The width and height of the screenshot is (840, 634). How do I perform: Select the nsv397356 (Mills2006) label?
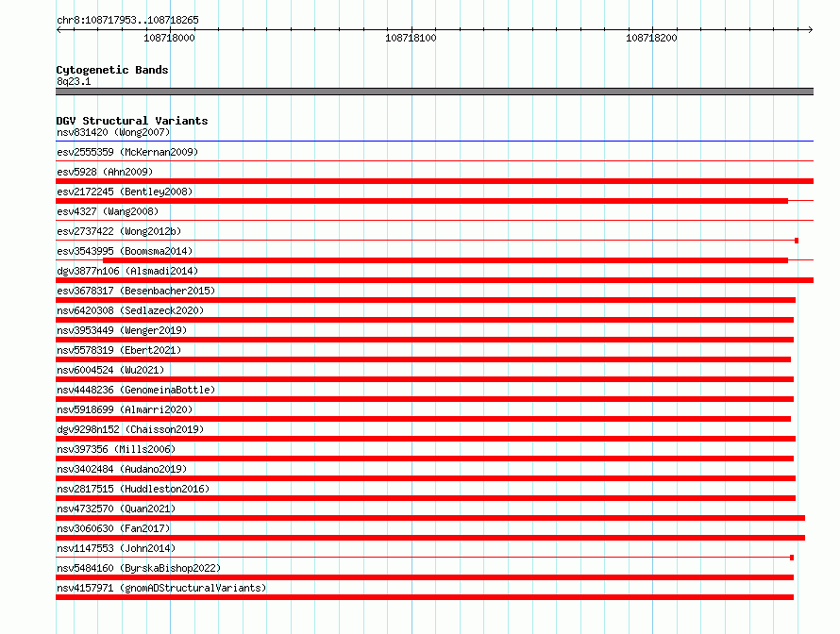(x=116, y=449)
